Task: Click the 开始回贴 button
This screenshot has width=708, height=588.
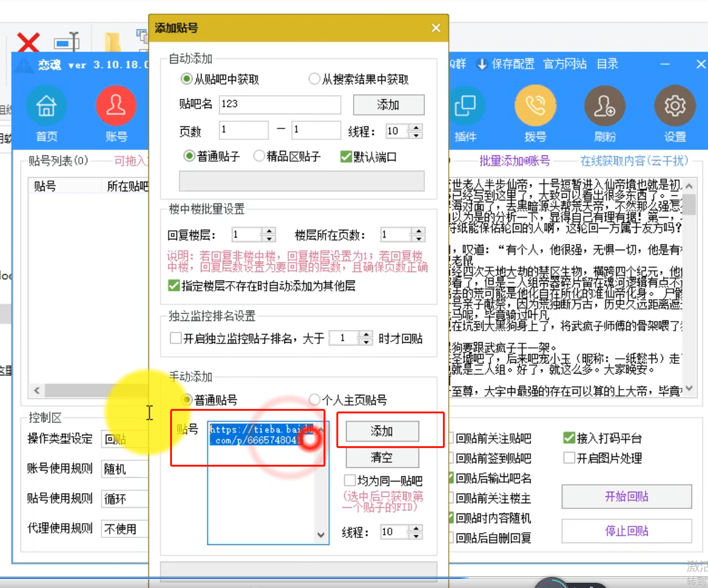Action: 626,497
